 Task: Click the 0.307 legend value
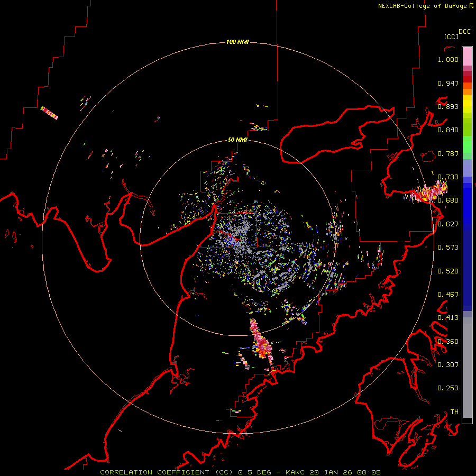[448, 365]
